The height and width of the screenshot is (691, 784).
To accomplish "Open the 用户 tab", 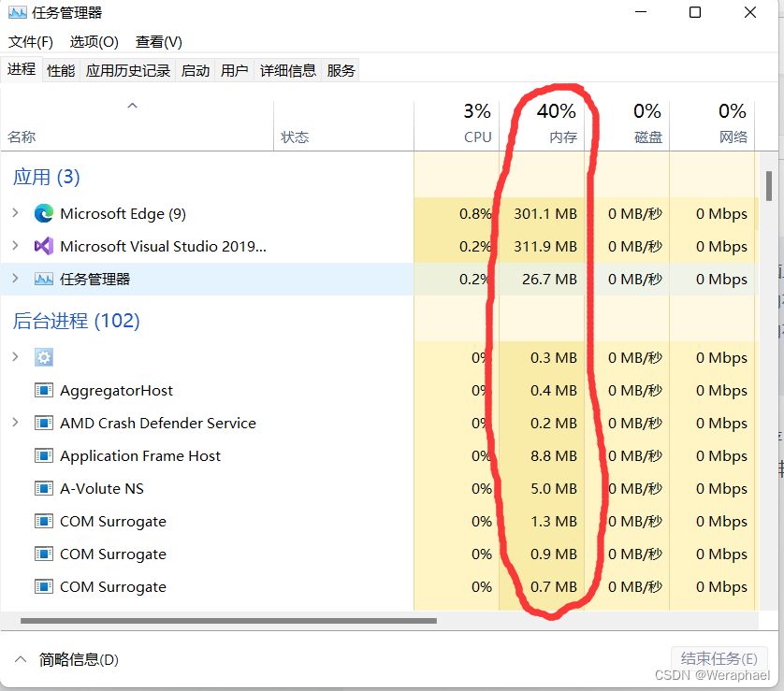I will [x=234, y=70].
